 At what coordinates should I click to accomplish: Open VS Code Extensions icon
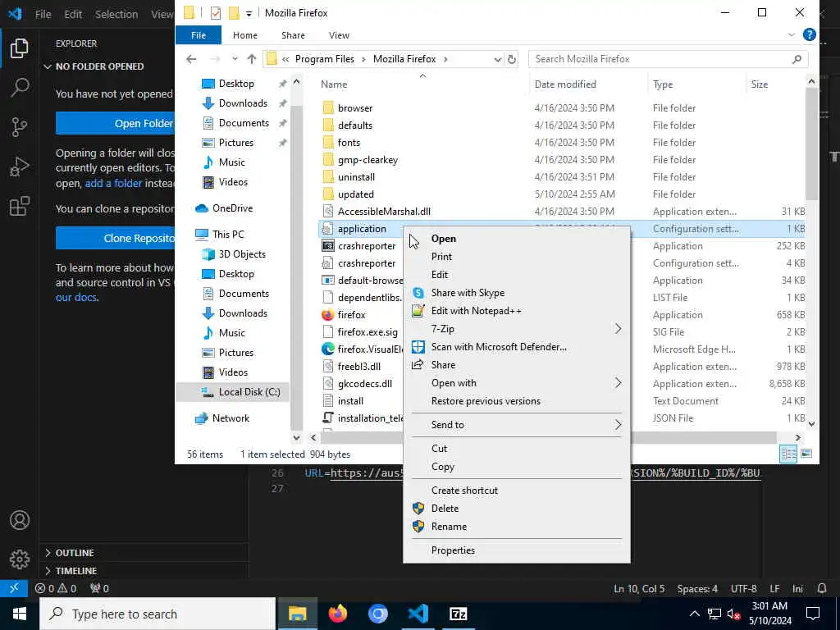click(20, 206)
